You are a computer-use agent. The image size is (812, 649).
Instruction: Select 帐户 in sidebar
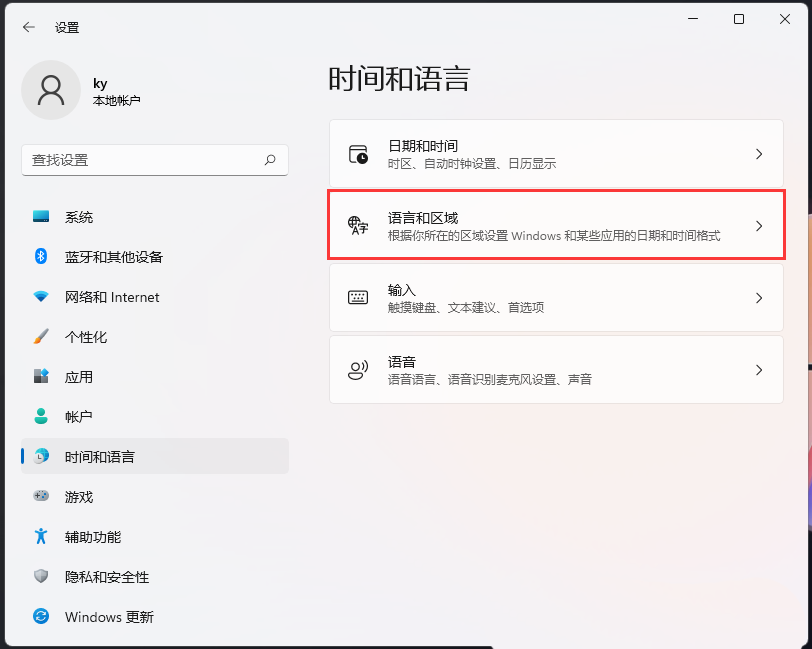tap(155, 416)
